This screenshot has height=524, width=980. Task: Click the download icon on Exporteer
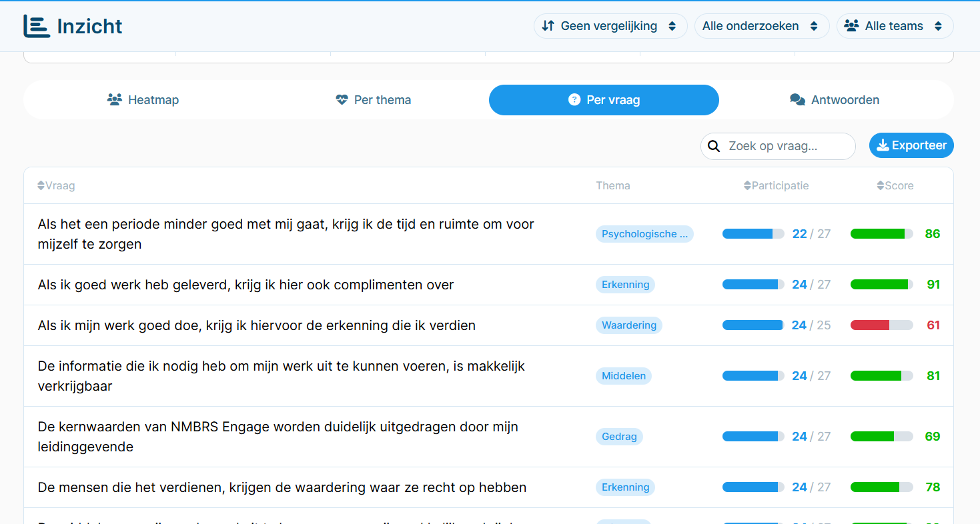883,145
